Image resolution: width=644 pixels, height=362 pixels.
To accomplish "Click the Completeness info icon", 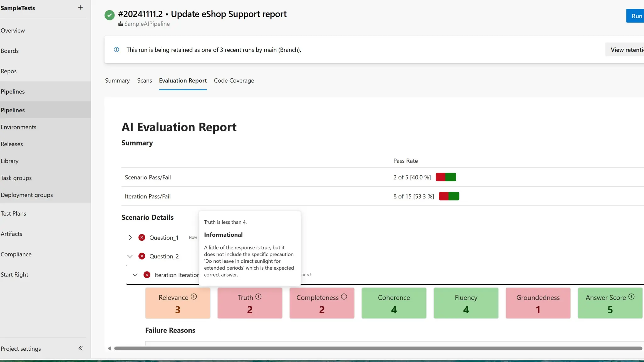I will [x=344, y=297].
